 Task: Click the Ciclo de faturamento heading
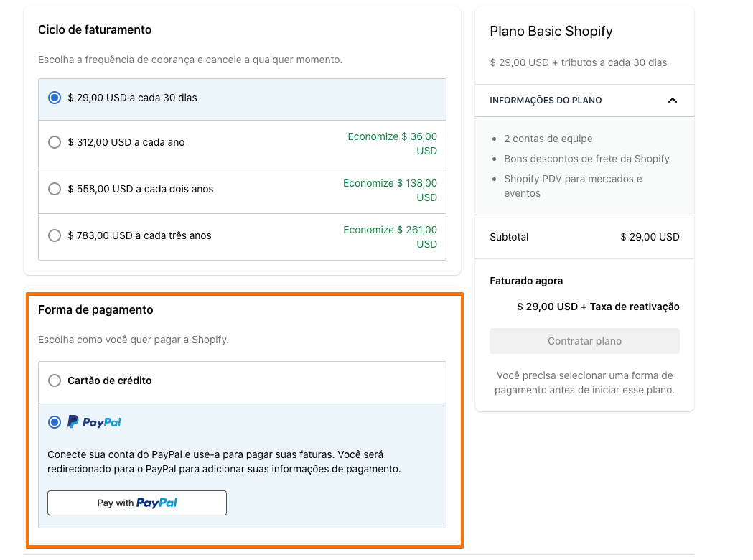(95, 30)
